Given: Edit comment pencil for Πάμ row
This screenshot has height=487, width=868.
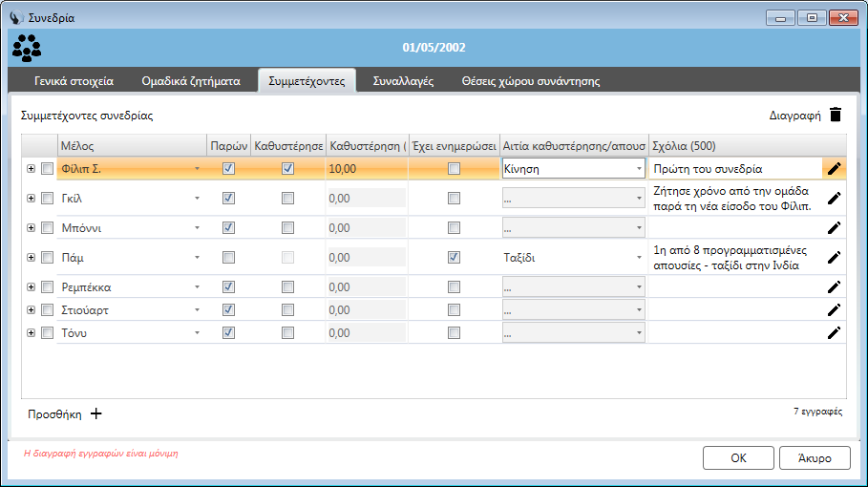Looking at the screenshot, I should point(835,257).
